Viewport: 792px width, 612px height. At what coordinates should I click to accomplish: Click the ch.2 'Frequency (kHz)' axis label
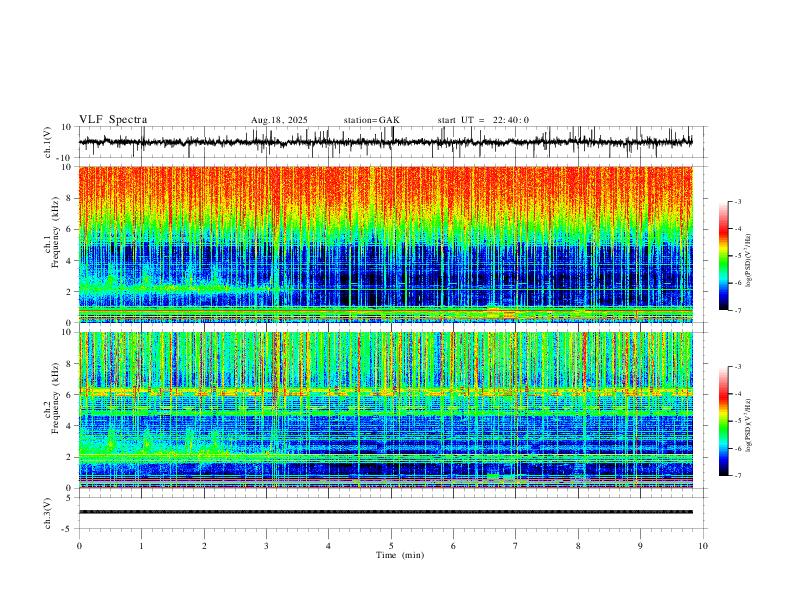[55, 398]
